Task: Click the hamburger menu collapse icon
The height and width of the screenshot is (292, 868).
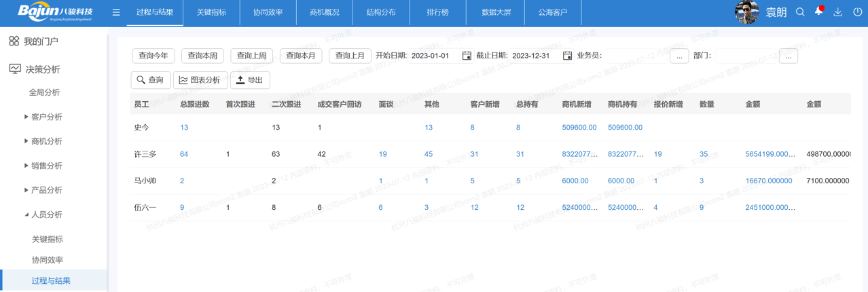Action: (116, 12)
